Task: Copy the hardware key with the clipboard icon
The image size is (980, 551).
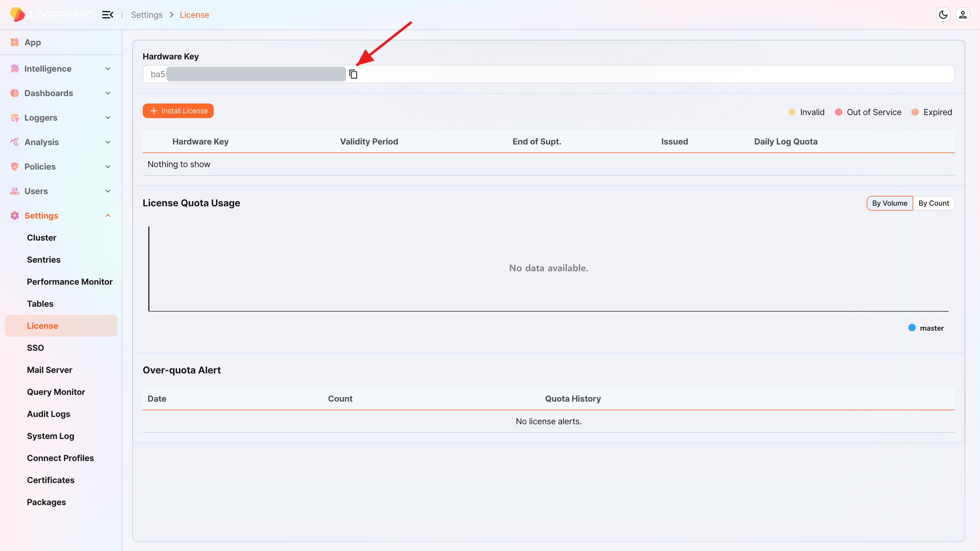Action: coord(353,74)
